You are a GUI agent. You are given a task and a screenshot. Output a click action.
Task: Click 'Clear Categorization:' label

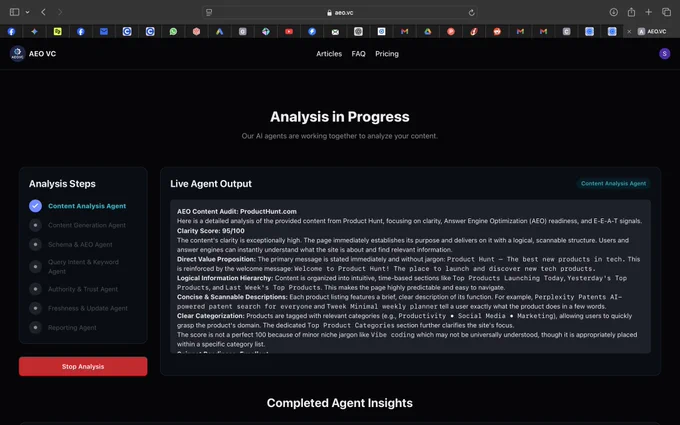(211, 316)
